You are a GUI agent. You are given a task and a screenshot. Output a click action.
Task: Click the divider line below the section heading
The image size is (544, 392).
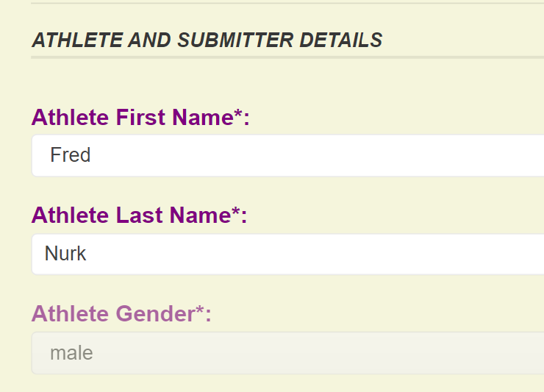[x=287, y=57]
